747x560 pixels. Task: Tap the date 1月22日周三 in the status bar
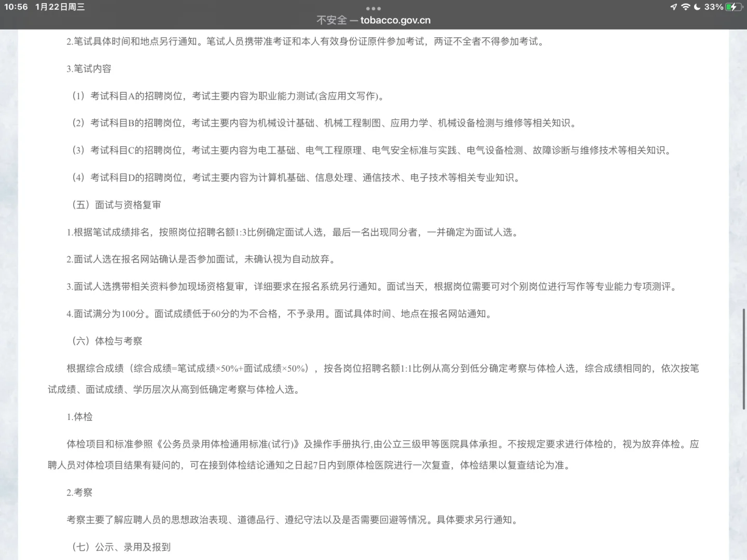60,7
